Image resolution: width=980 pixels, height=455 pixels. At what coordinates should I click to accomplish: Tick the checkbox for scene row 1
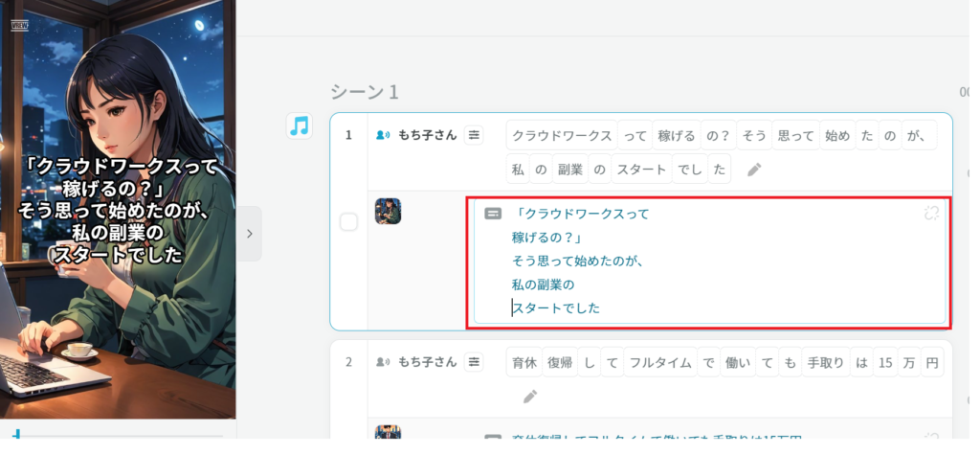coord(349,222)
